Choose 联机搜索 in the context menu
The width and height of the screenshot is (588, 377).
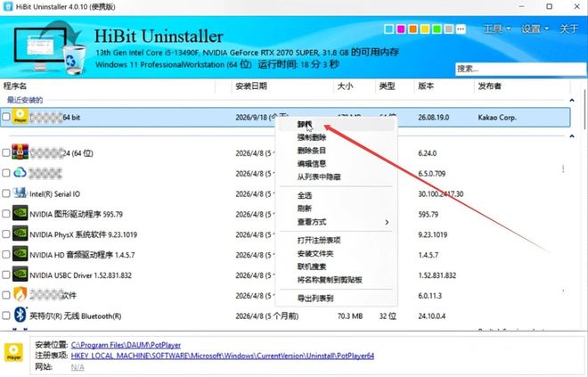(x=336, y=266)
